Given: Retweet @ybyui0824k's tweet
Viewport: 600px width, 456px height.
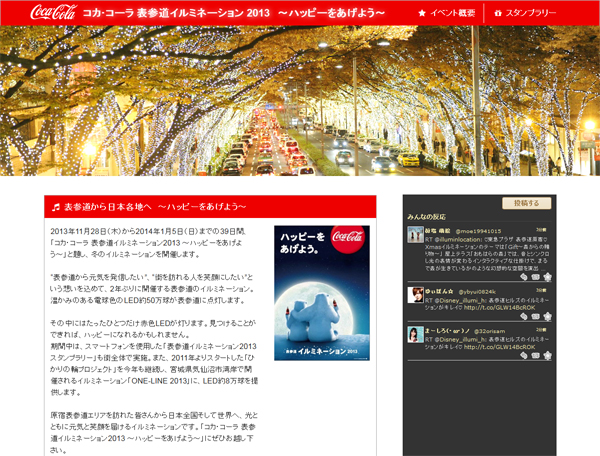Looking at the screenshot, I should pyautogui.click(x=535, y=316).
